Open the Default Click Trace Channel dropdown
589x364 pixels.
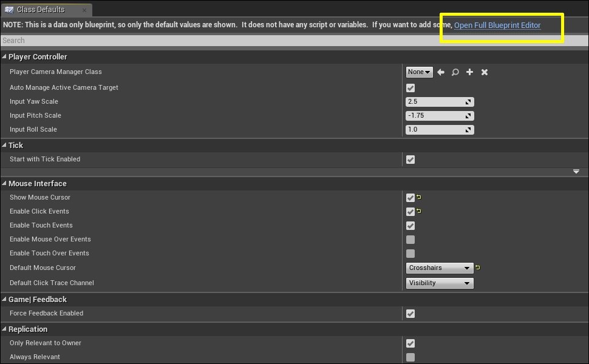point(440,283)
